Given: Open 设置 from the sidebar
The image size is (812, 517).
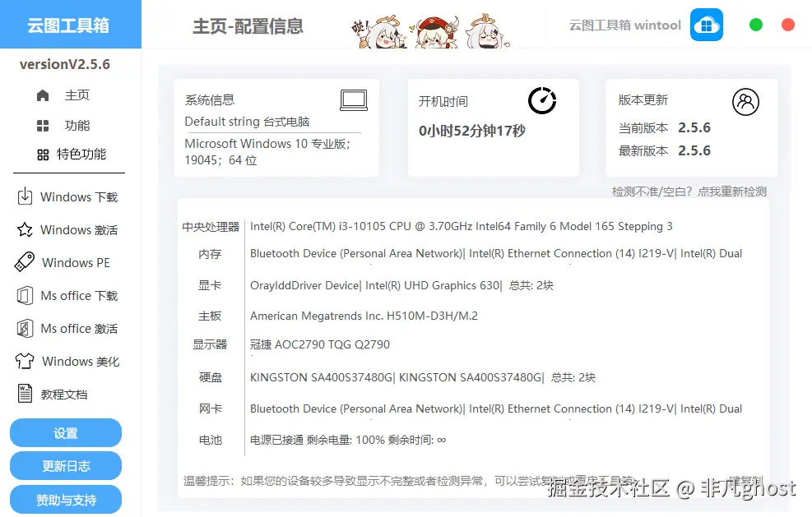Looking at the screenshot, I should click(65, 432).
